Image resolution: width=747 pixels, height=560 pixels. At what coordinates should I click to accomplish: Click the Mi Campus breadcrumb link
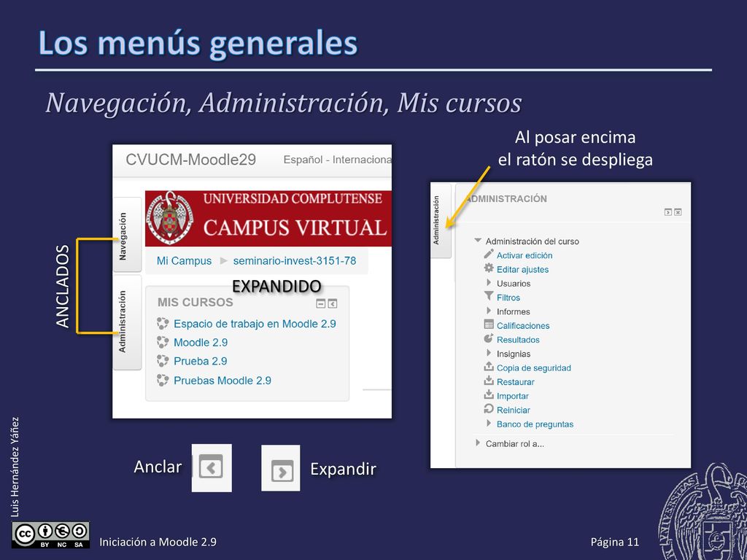click(184, 261)
